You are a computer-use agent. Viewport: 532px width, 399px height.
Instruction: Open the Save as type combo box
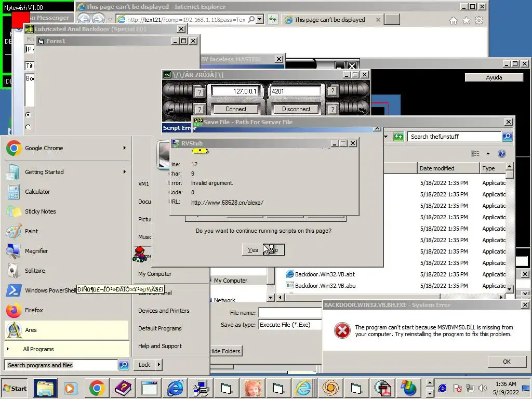290,325
